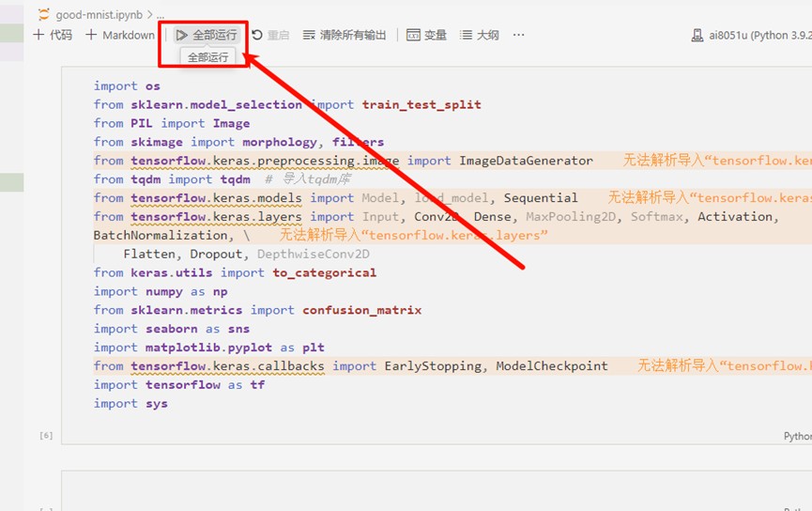Open the breadcrumb ellipsis after good-mnist.ipynb
Screen dimensions: 812x511
pyautogui.click(x=161, y=16)
